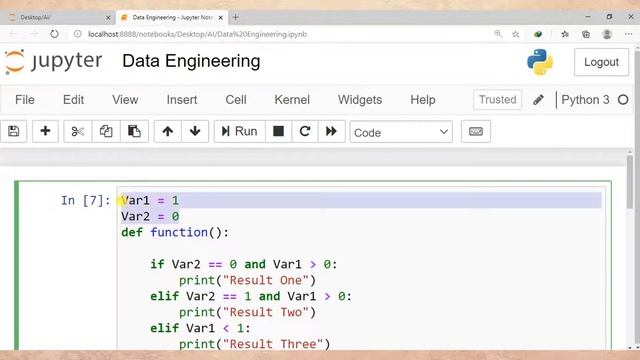Click the 'def function():' line
The width and height of the screenshot is (640, 360).
[x=176, y=232]
